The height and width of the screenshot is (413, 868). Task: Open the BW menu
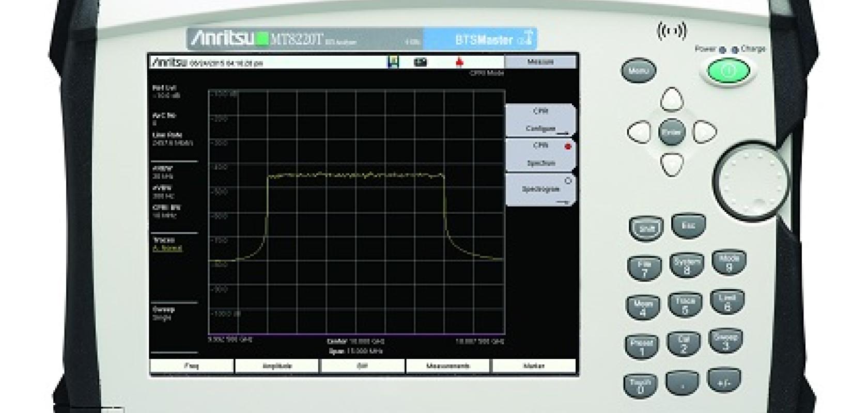coord(362,366)
